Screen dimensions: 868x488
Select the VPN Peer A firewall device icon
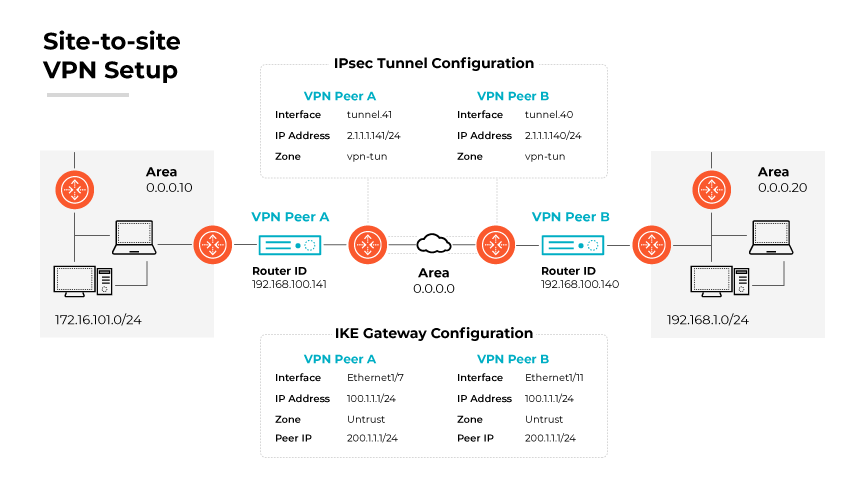(x=289, y=244)
